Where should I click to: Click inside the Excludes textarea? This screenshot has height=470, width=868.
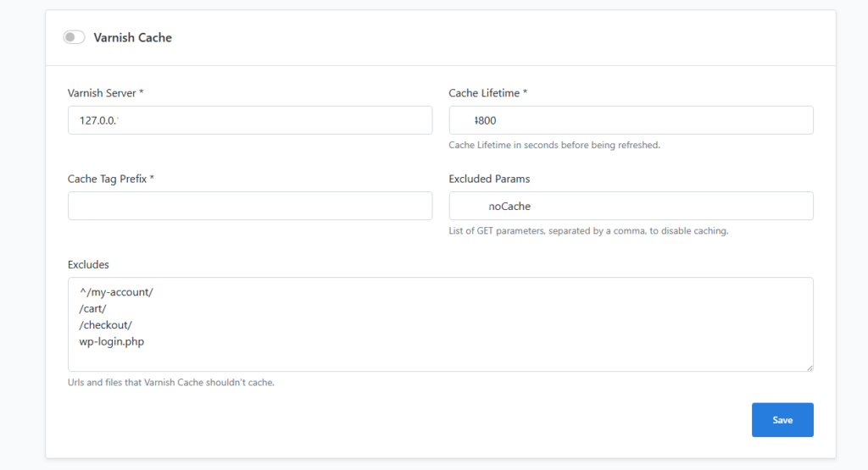(441, 324)
